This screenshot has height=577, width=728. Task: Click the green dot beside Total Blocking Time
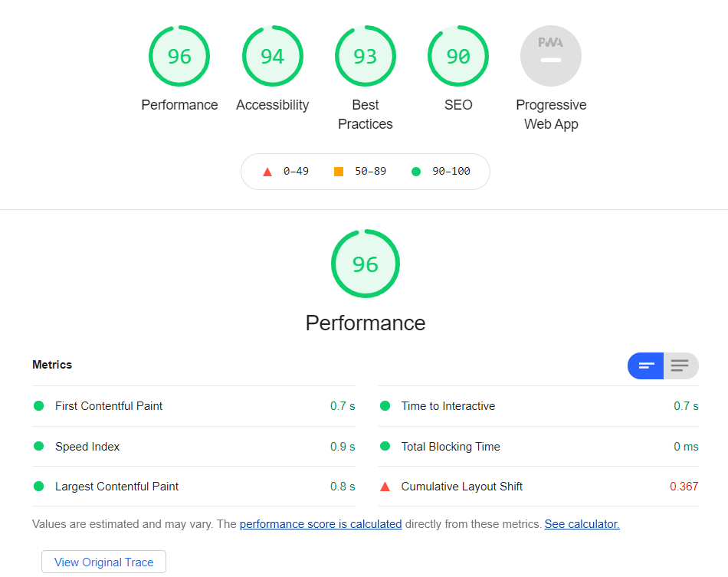click(x=385, y=447)
